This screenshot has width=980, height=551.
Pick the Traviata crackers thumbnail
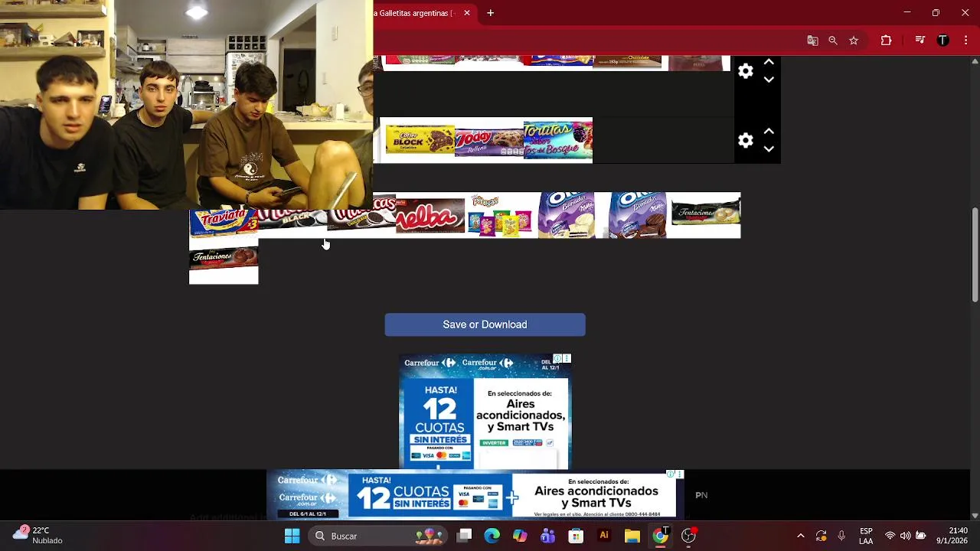point(224,223)
